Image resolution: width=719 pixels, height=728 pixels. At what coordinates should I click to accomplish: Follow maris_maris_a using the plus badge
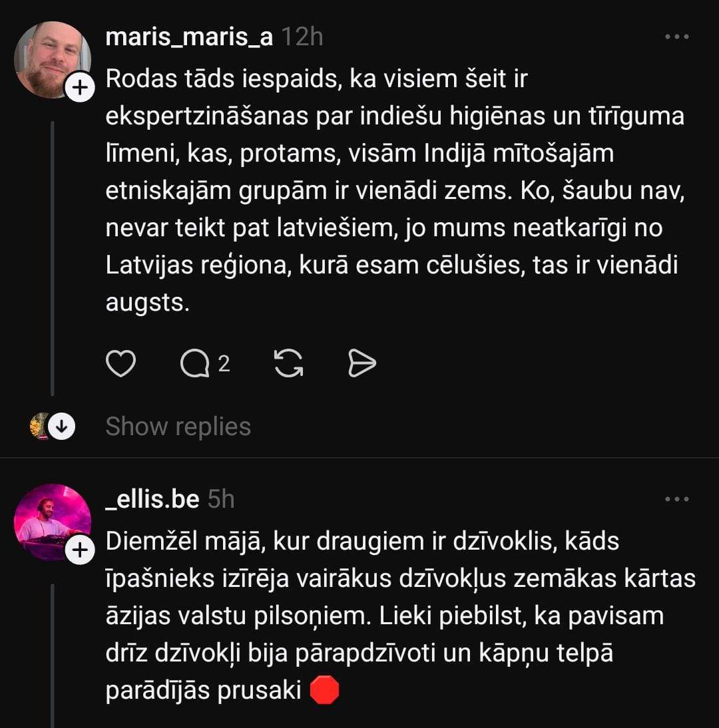click(x=79, y=89)
